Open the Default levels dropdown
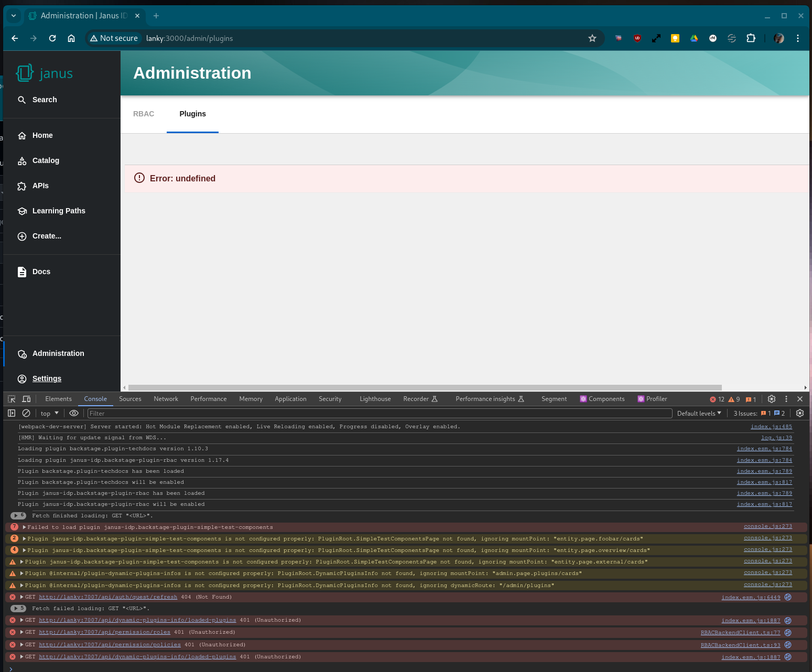 tap(699, 413)
